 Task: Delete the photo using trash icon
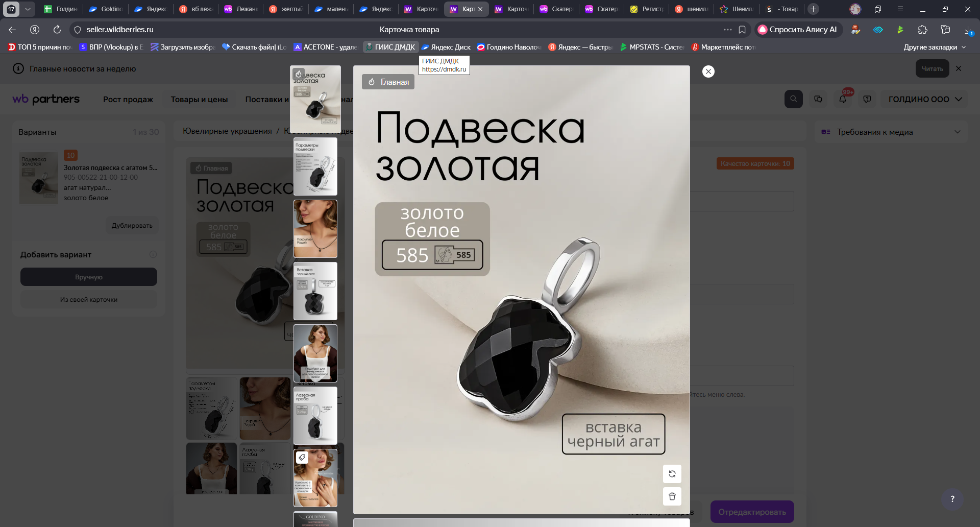pos(672,496)
